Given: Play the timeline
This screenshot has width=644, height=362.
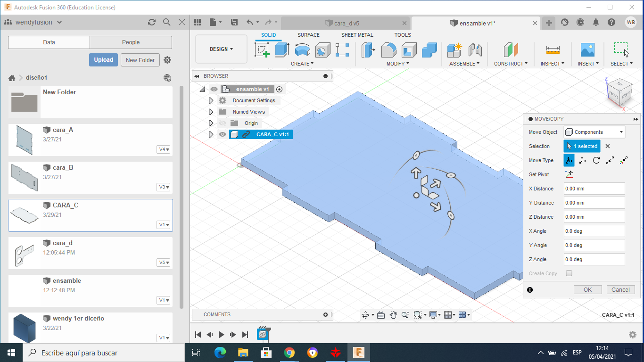Looking at the screenshot, I should (x=222, y=335).
